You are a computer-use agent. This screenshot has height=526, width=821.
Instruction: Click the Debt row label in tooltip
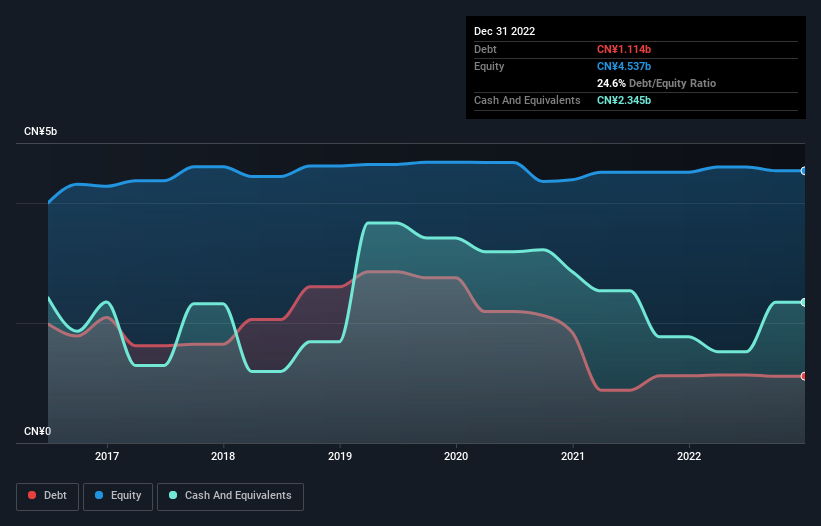485,49
